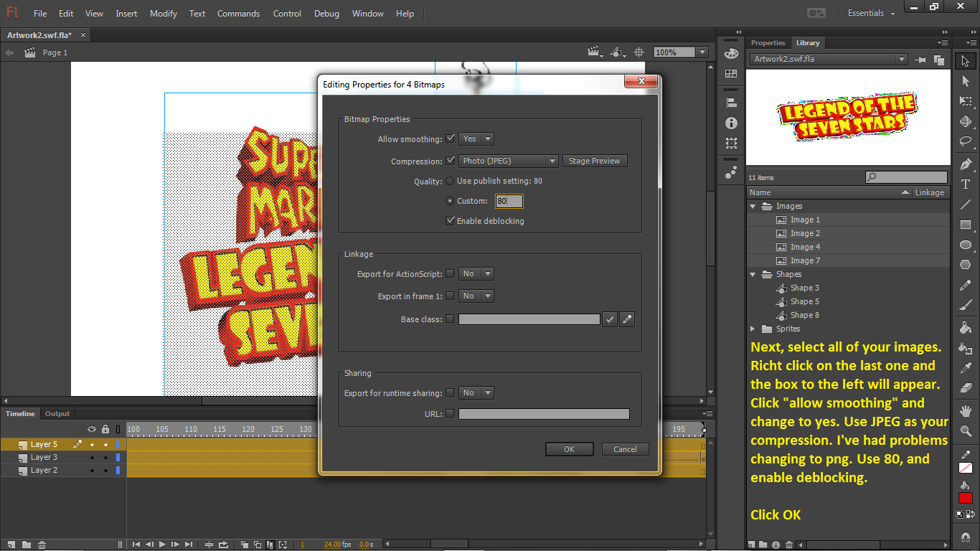Image resolution: width=980 pixels, height=551 pixels.
Task: Click the OK button in dialog
Action: pos(569,450)
